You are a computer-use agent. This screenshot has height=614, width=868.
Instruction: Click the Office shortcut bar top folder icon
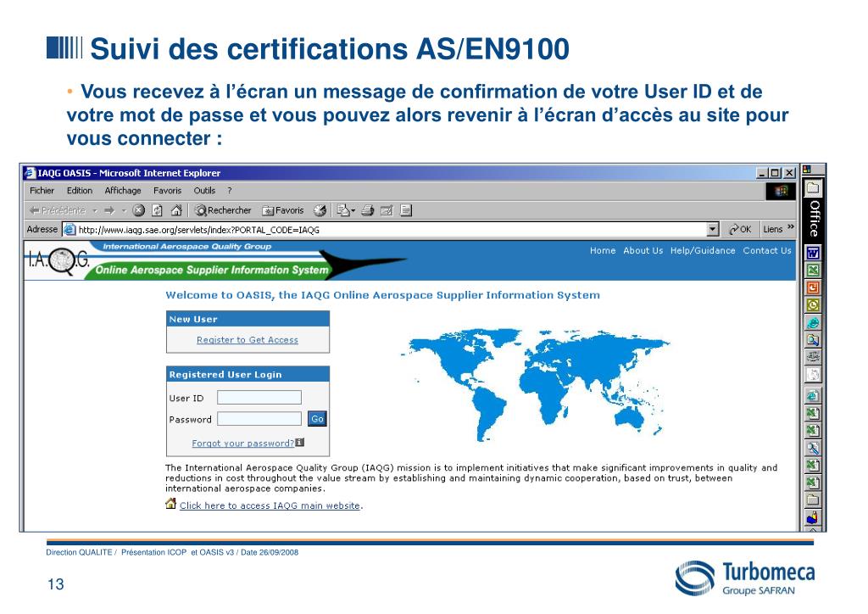(x=813, y=187)
